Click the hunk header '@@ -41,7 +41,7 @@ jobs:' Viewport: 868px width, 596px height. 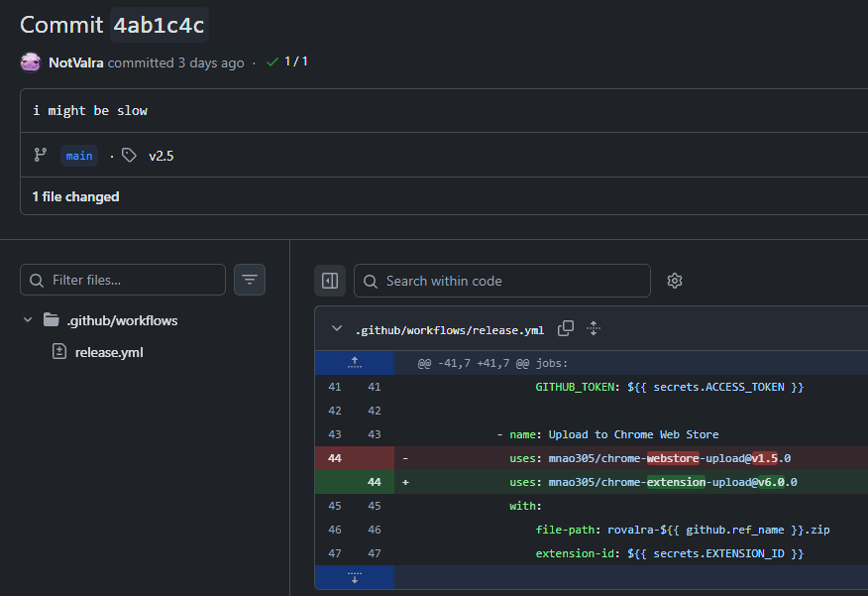pos(492,363)
